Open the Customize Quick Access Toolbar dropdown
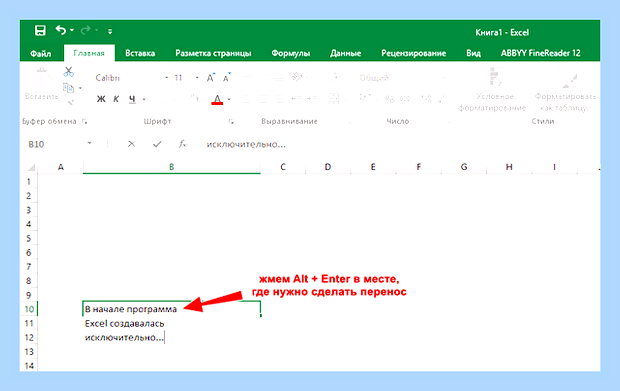Viewport: 620px width, 391px height. tap(110, 31)
